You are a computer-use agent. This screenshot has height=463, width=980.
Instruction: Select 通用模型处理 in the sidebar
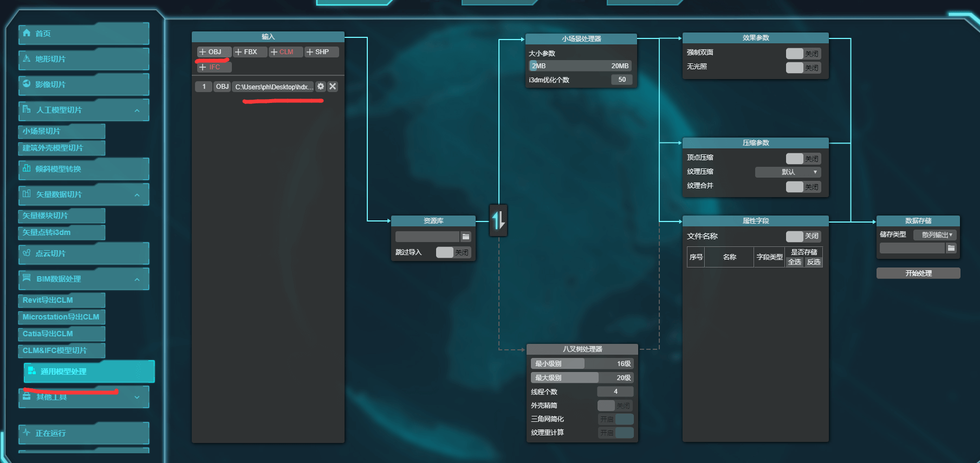coord(89,371)
